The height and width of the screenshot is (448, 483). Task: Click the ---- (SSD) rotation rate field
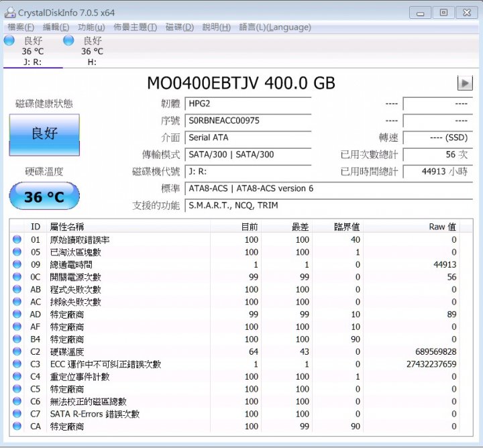(x=437, y=137)
